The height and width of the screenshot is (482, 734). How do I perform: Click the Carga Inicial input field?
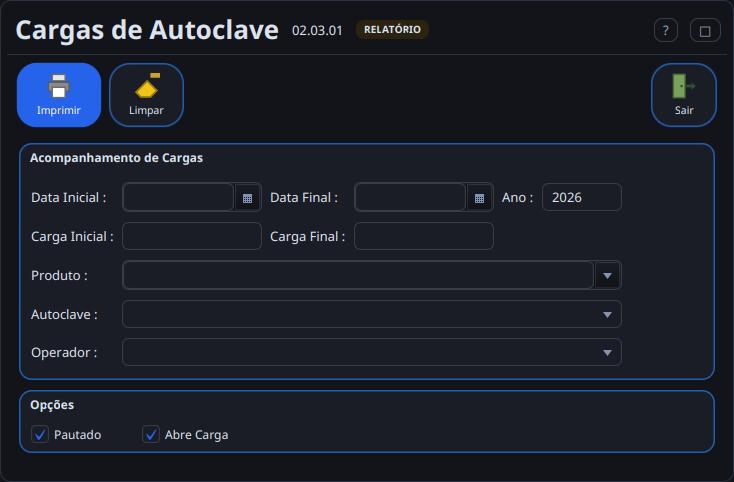[192, 236]
